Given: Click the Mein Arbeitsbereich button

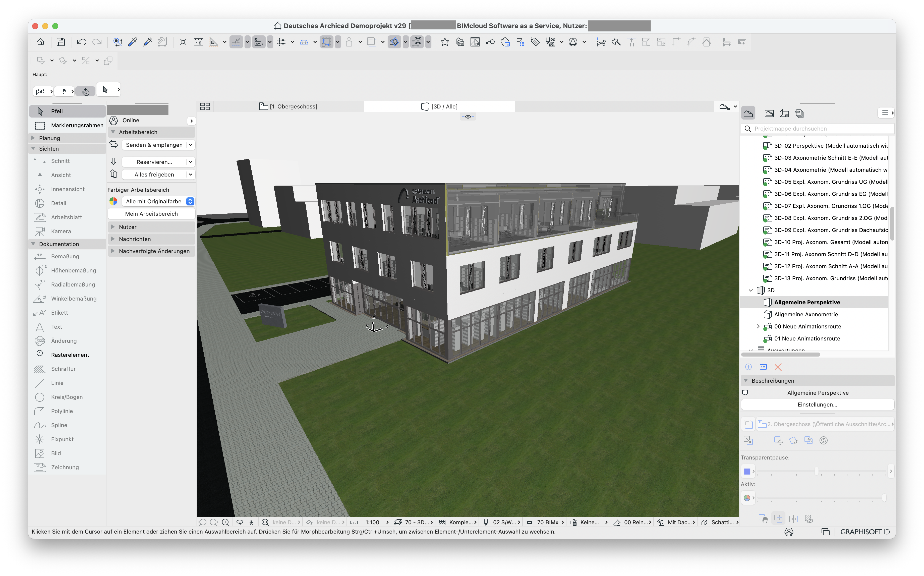Looking at the screenshot, I should (x=152, y=214).
